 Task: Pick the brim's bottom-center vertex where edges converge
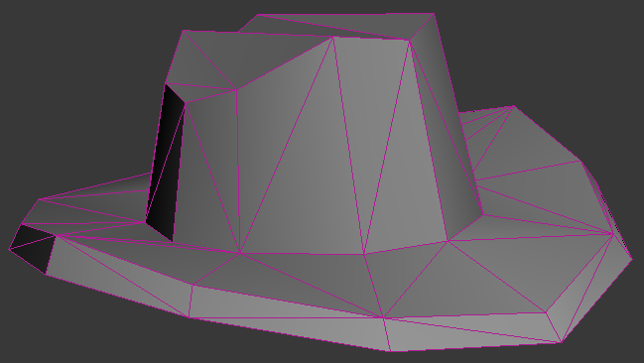[383, 317]
